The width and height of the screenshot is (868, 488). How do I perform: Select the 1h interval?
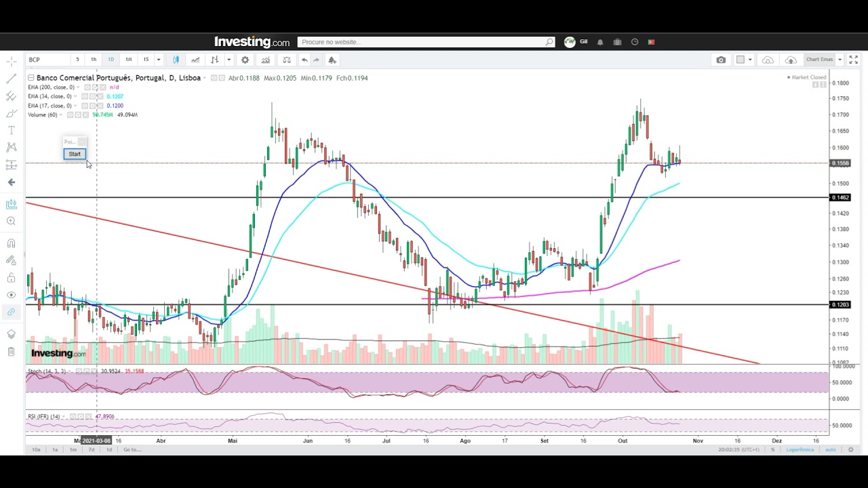[94, 60]
